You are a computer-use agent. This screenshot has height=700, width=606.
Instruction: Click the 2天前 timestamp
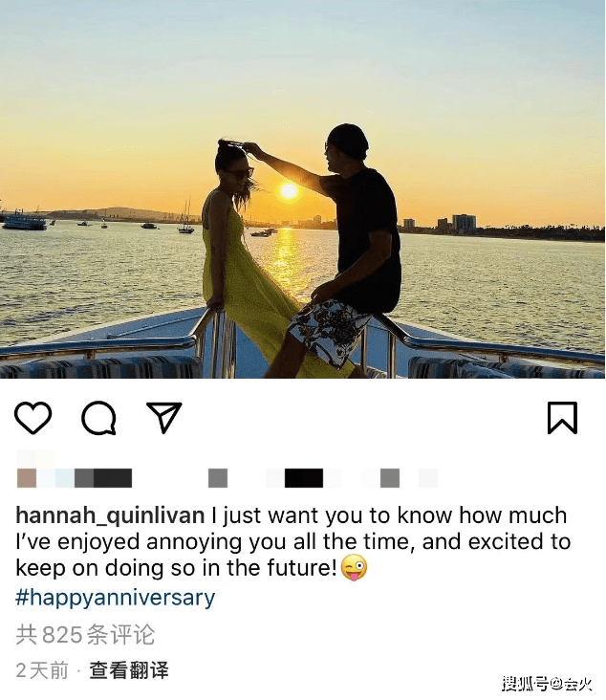(x=42, y=670)
